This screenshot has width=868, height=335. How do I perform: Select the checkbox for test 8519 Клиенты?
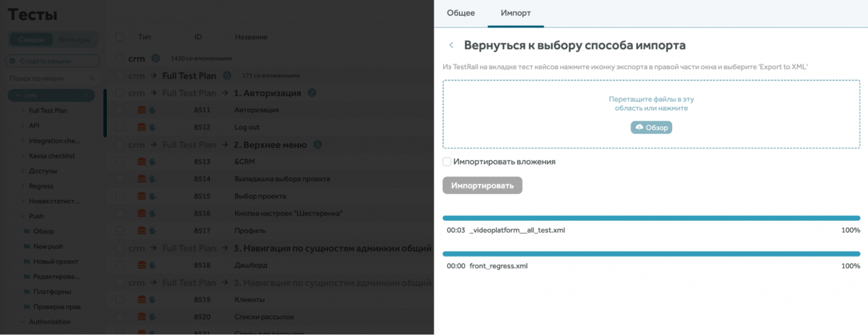tap(120, 300)
